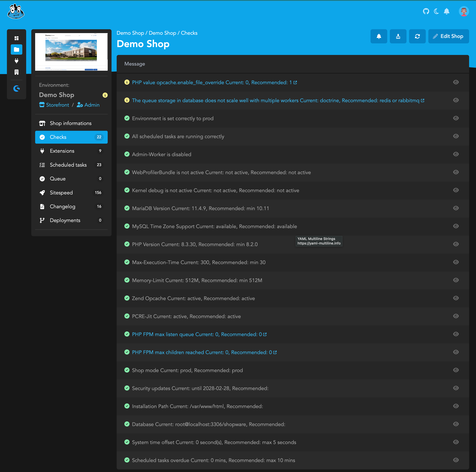Click the refresh shop button
The image size is (476, 472).
417,36
